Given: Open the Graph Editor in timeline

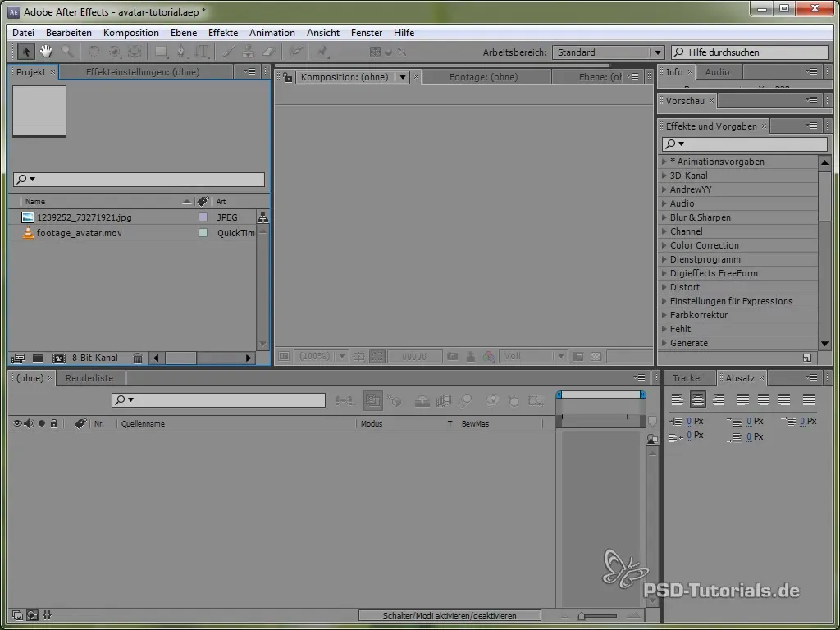Looking at the screenshot, I should (x=536, y=400).
